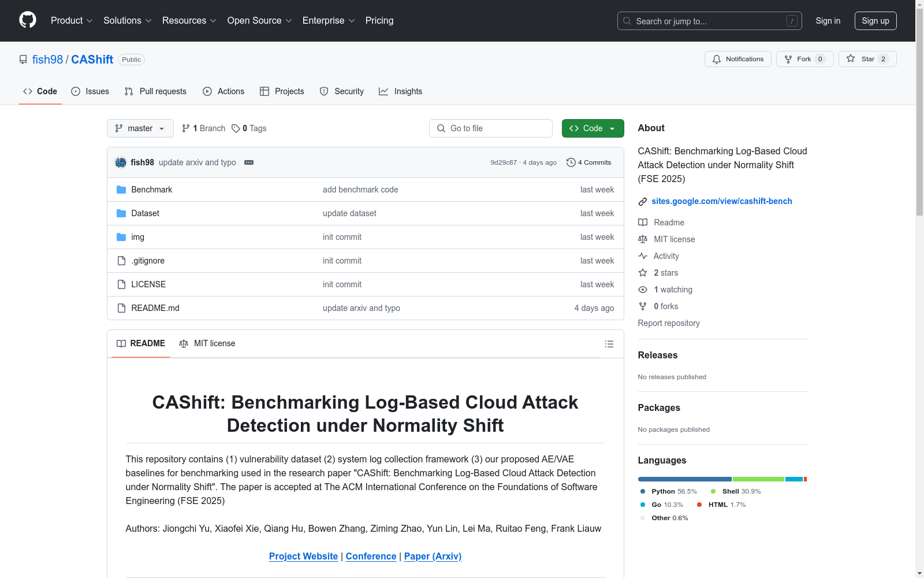The height and width of the screenshot is (578, 924).
Task: Open the Shell 30.9% language link
Action: [736, 491]
